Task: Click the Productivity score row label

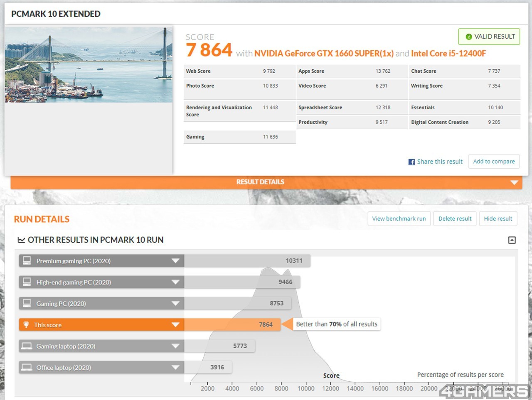Action: point(313,122)
